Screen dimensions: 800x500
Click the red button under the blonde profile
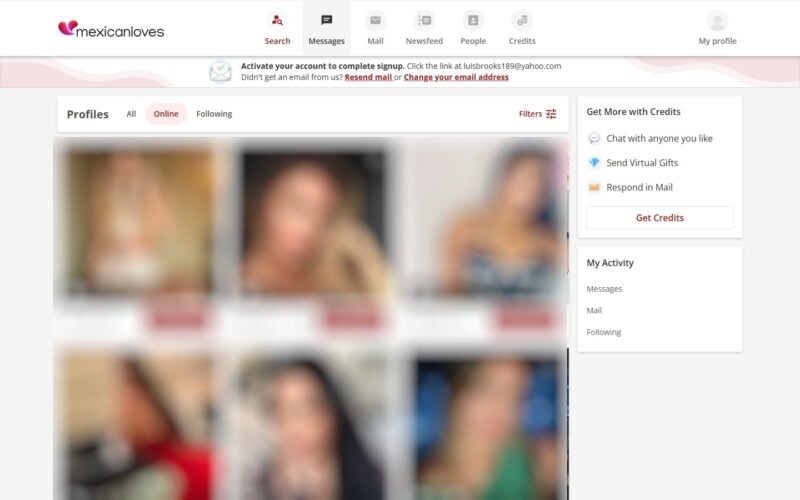click(351, 319)
